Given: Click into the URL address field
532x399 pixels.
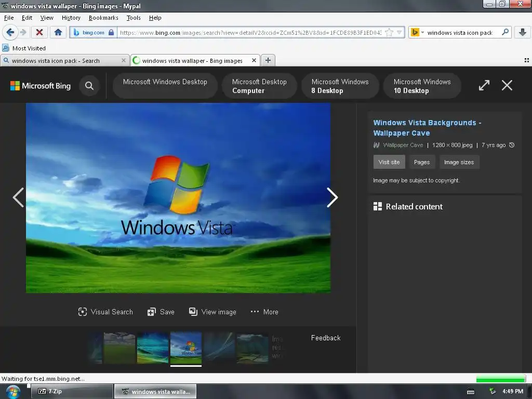Looking at the screenshot, I should tap(250, 33).
